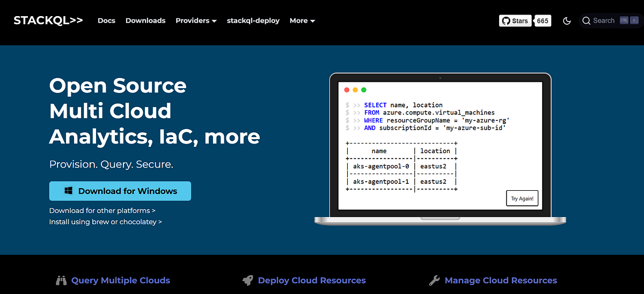Click 'FROM azure.compute.virtual_machines' line
Screen dimensions: 644x294
[x=429, y=113]
